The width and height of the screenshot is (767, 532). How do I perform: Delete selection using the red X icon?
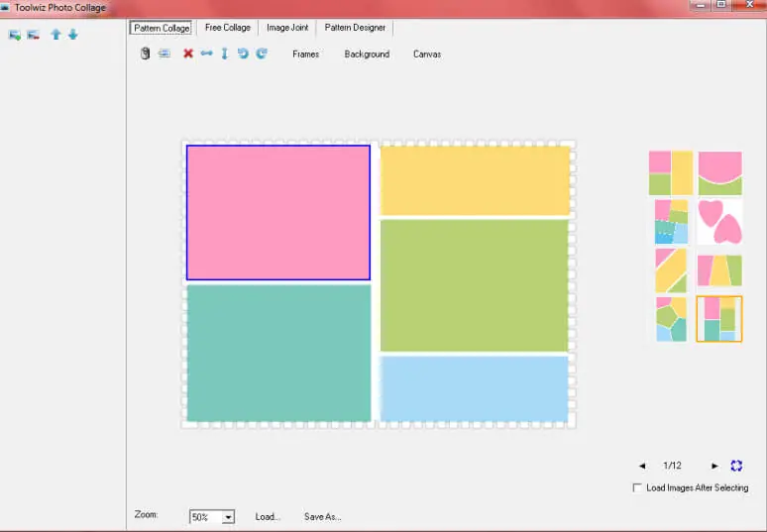pyautogui.click(x=188, y=53)
